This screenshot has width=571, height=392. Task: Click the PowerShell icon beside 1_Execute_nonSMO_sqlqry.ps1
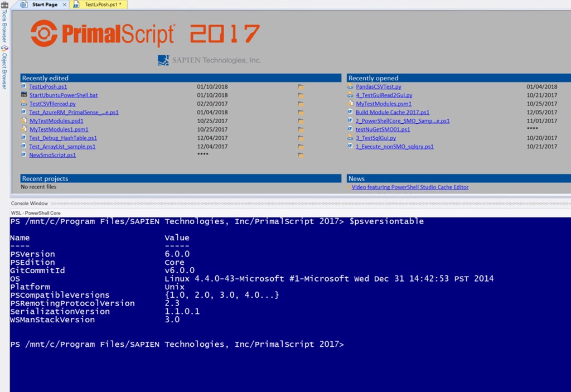click(x=350, y=146)
